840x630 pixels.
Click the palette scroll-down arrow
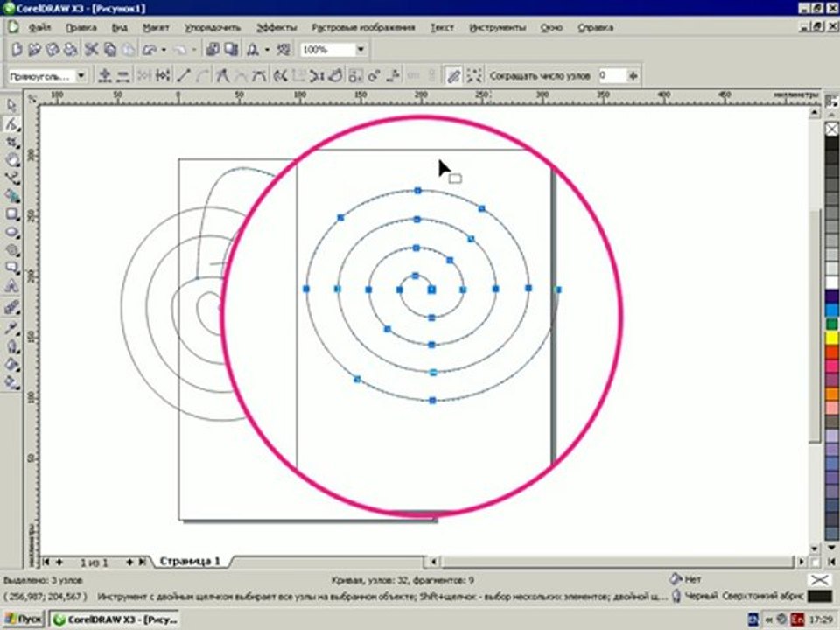[x=831, y=548]
